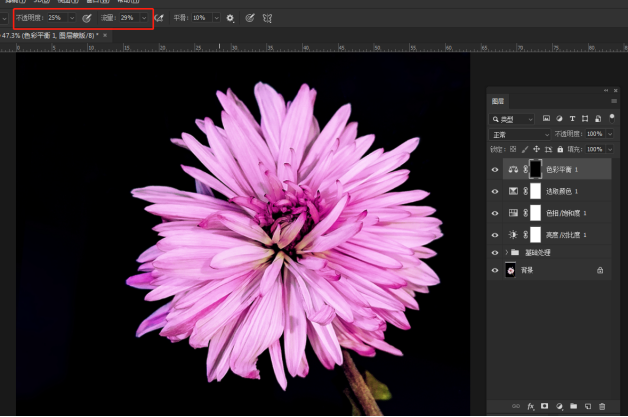
Task: Click the smoothing 10% field
Action: coord(201,18)
